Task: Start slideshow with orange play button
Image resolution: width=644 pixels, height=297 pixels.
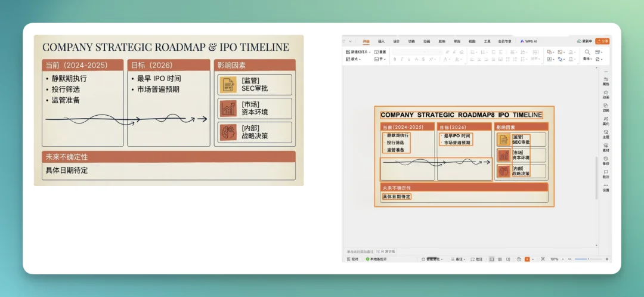Action: pyautogui.click(x=527, y=259)
